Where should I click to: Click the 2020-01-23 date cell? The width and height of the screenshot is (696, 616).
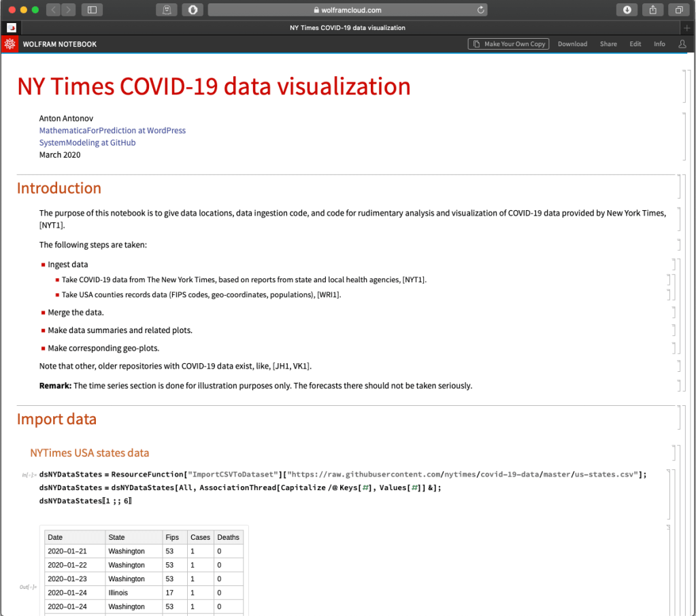[75, 579]
